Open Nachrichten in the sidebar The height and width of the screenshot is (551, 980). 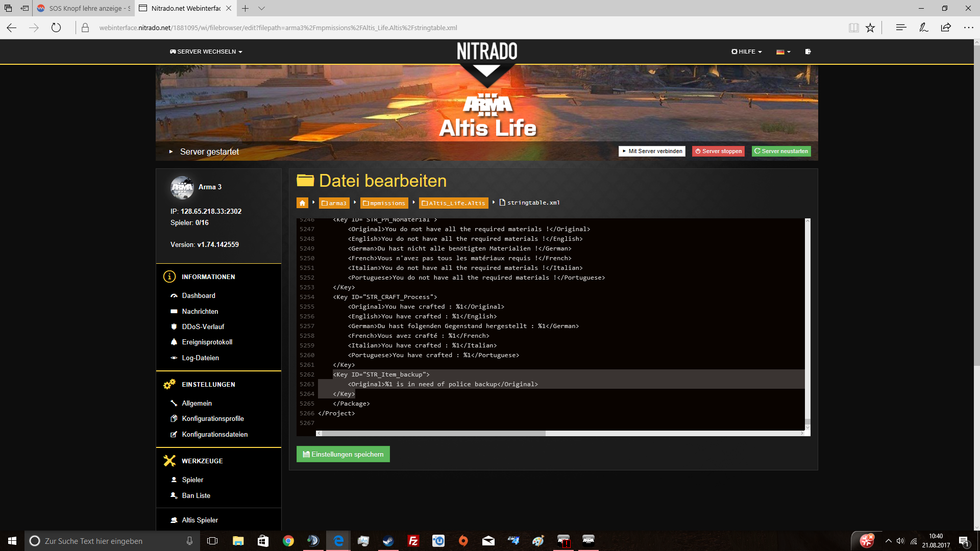pos(200,311)
